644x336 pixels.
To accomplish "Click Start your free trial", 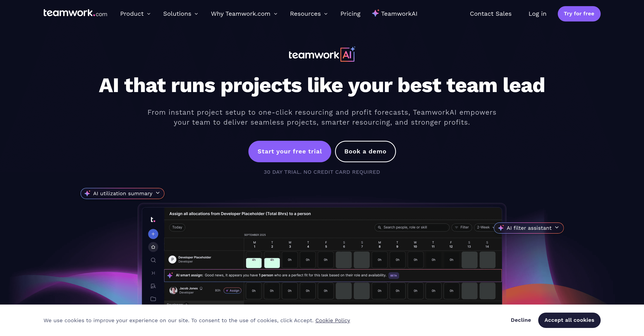I will point(289,151).
